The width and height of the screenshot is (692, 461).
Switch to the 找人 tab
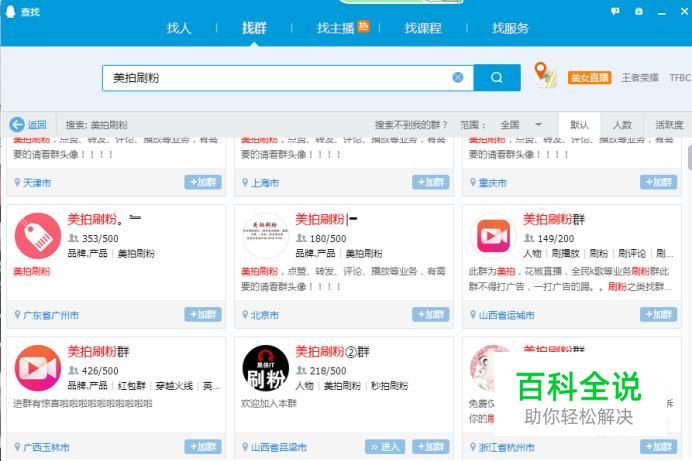click(179, 28)
